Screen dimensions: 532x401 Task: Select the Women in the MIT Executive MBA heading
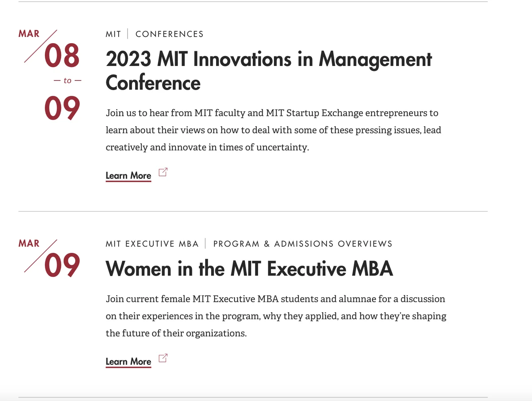click(249, 269)
